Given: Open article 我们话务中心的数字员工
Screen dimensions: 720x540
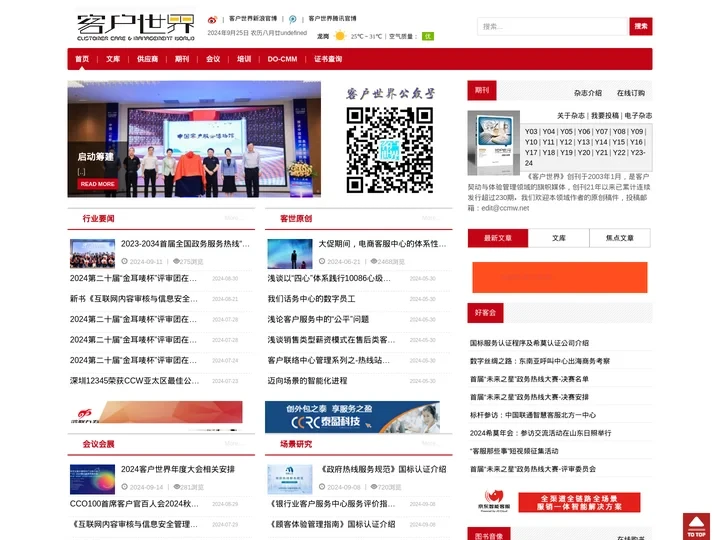Looking at the screenshot, I should [x=311, y=299].
